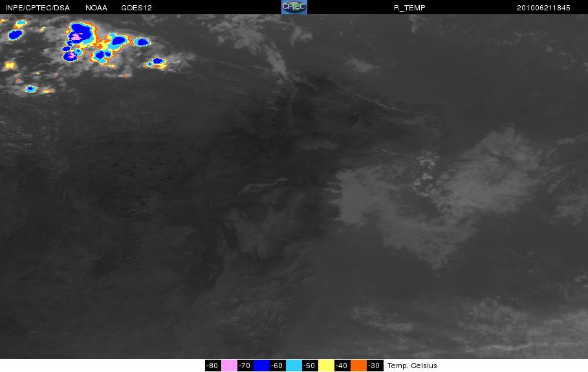Select the orange -40 to -30 legend swatch

click(x=358, y=366)
